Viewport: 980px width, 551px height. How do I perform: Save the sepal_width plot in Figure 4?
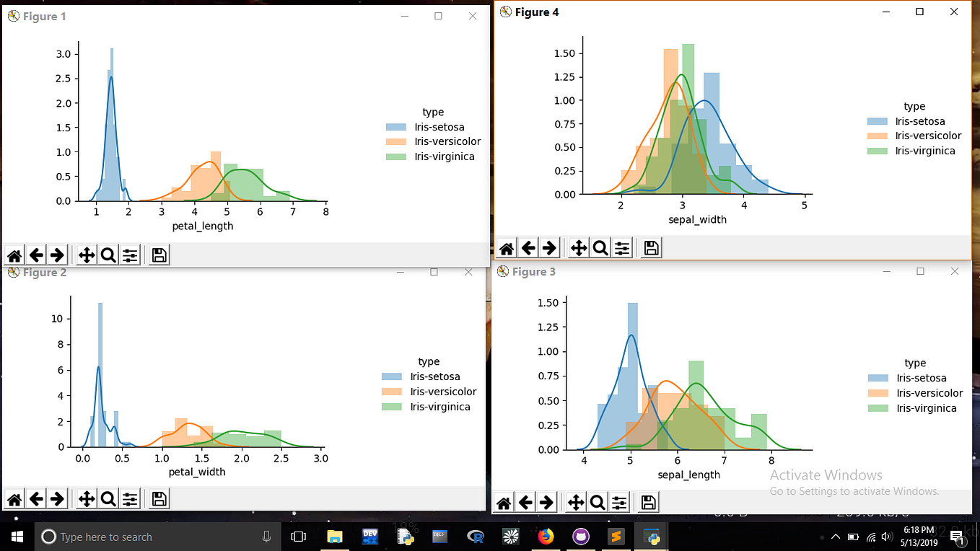point(650,247)
